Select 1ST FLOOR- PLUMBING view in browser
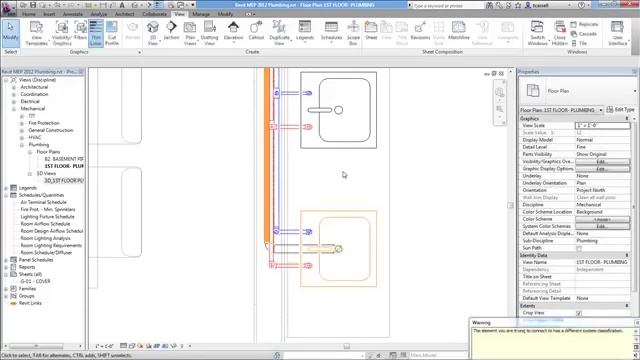The width and height of the screenshot is (640, 360). (64, 166)
